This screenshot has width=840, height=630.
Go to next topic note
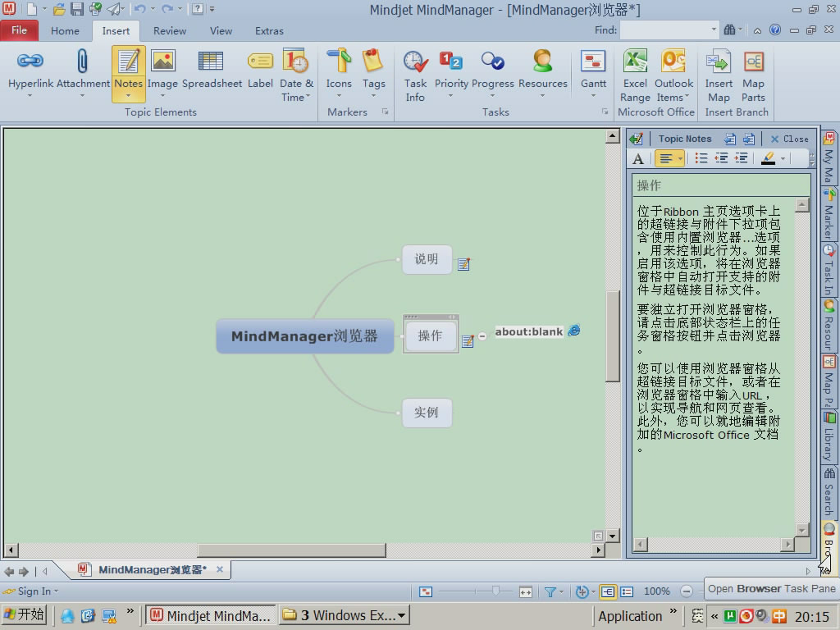point(748,139)
